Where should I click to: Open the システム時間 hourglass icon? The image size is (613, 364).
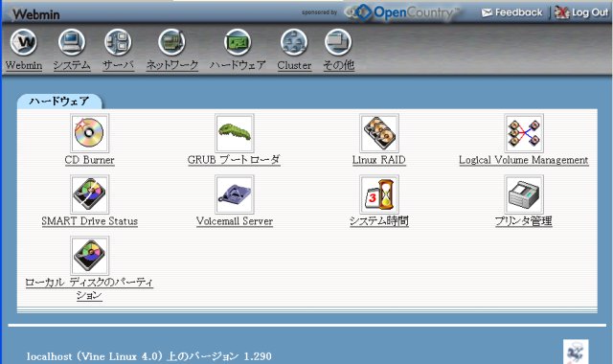pos(379,193)
